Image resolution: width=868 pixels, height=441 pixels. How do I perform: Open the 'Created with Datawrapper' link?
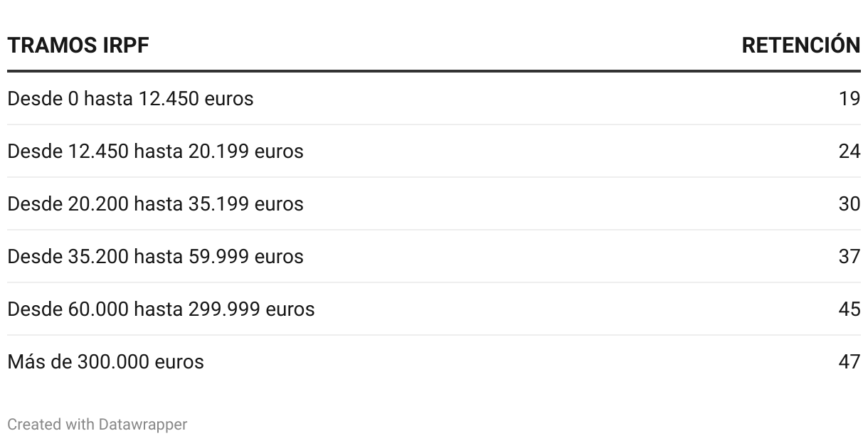click(97, 424)
